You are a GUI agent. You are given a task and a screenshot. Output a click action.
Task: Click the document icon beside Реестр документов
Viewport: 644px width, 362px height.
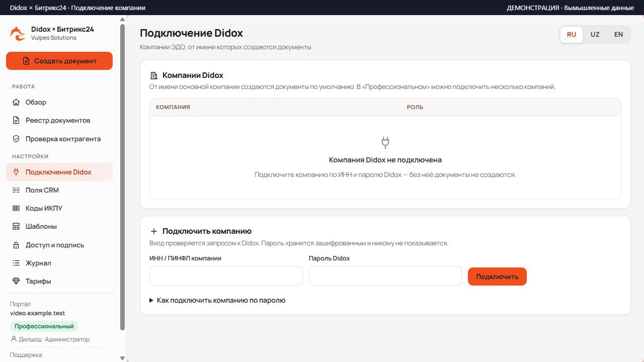(16, 120)
